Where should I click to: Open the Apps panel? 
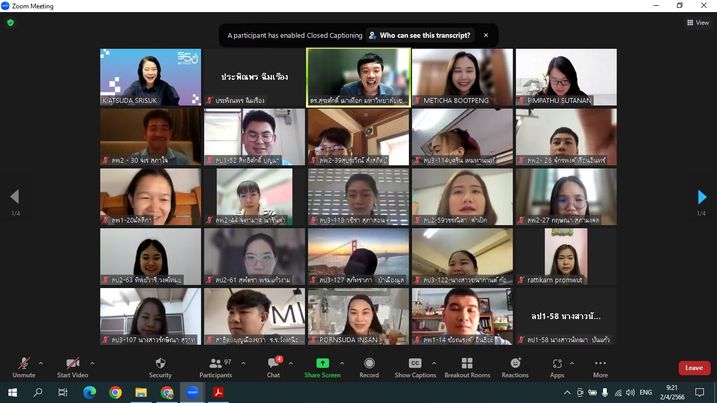557,366
